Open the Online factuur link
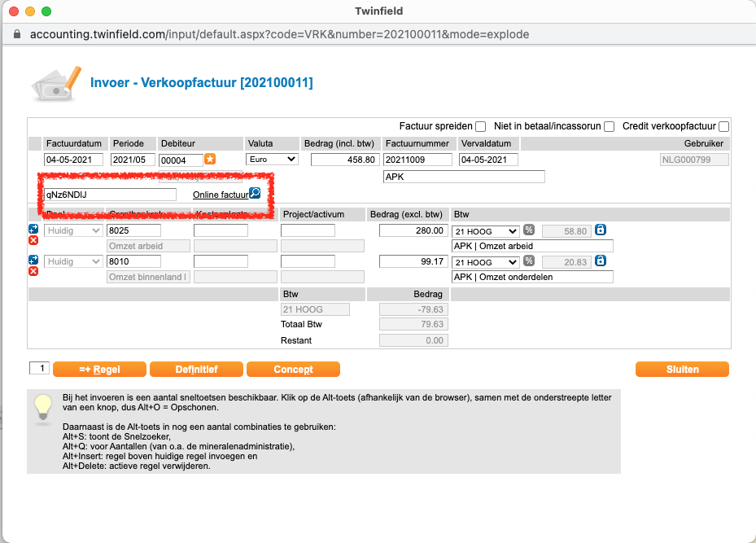The width and height of the screenshot is (756, 543). (220, 195)
